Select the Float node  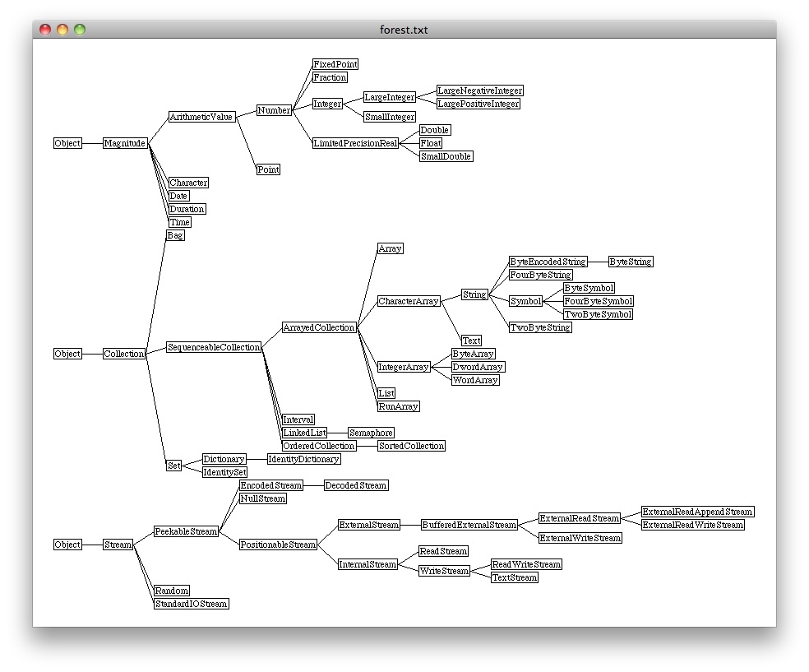(x=431, y=143)
